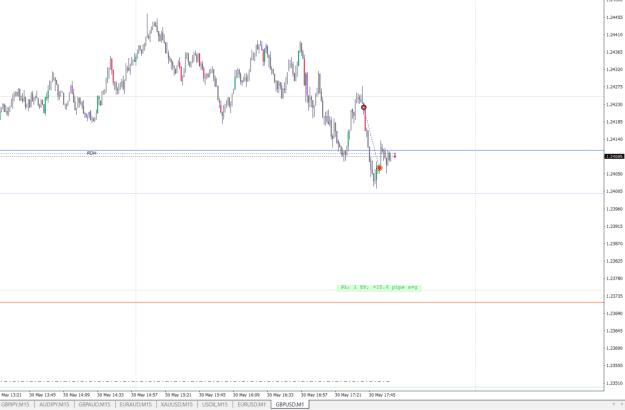Click the 1.23555 price scale label
This screenshot has width=625, height=410.
pyautogui.click(x=614, y=365)
